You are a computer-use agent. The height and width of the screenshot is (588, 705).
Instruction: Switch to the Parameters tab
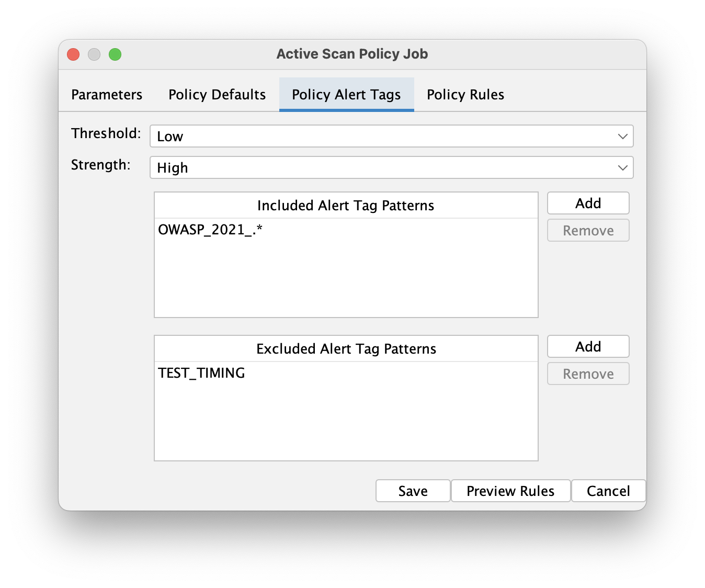pyautogui.click(x=106, y=95)
